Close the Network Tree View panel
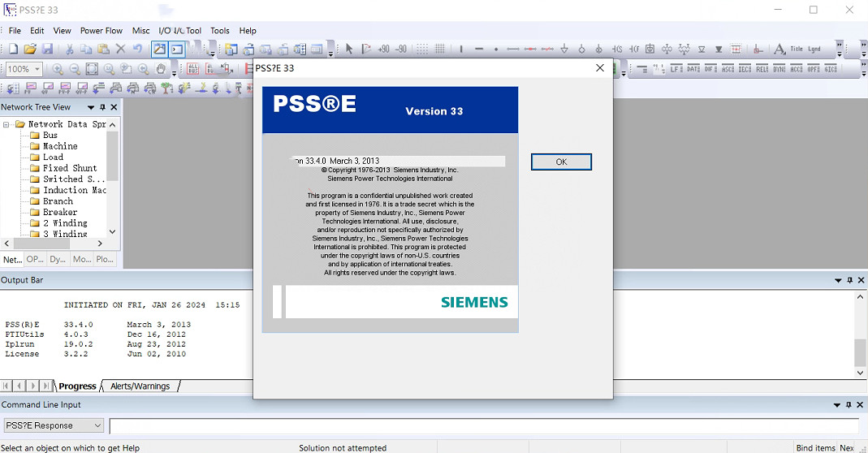Image resolution: width=868 pixels, height=453 pixels. click(x=114, y=107)
